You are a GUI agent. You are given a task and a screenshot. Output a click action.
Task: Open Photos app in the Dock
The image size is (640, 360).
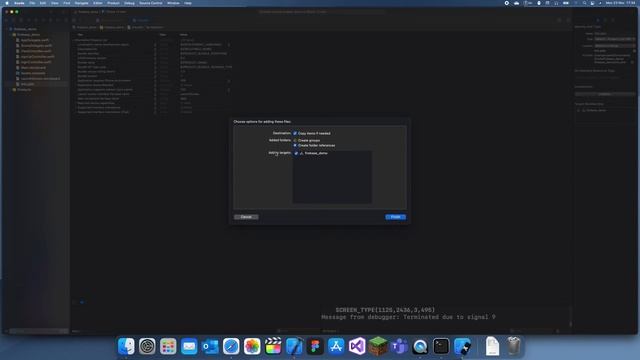point(252,347)
